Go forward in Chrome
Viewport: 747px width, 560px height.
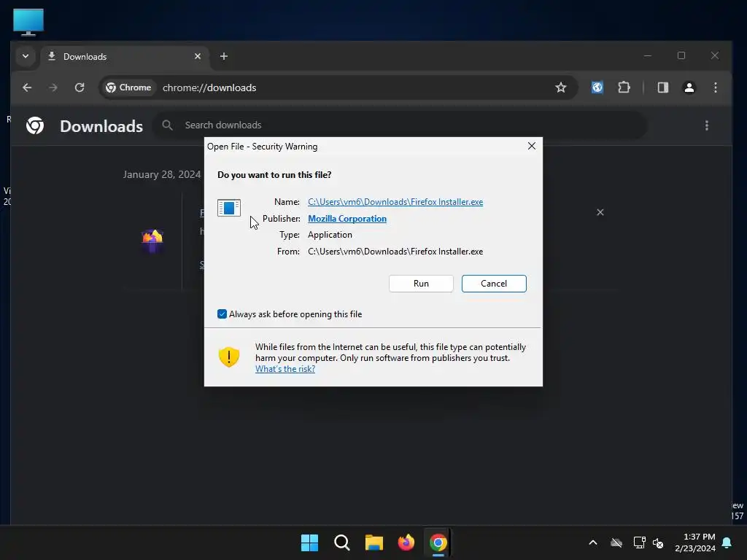[x=53, y=87]
